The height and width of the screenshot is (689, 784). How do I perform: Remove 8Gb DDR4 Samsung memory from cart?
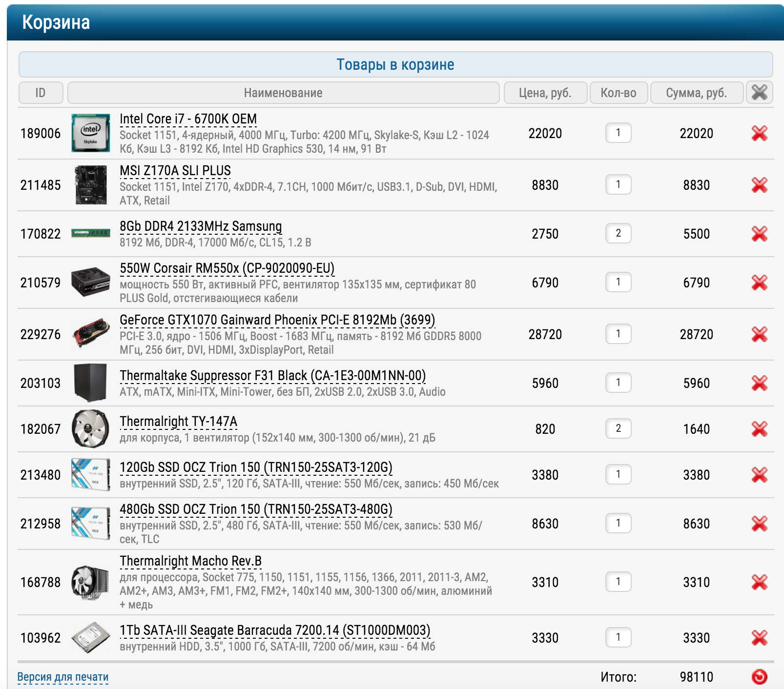759,234
